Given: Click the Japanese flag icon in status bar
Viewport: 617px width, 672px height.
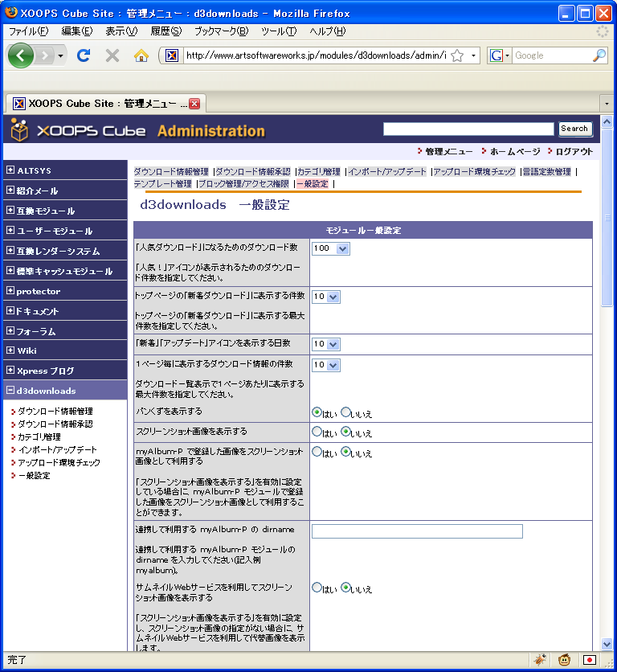Looking at the screenshot, I should 590,660.
